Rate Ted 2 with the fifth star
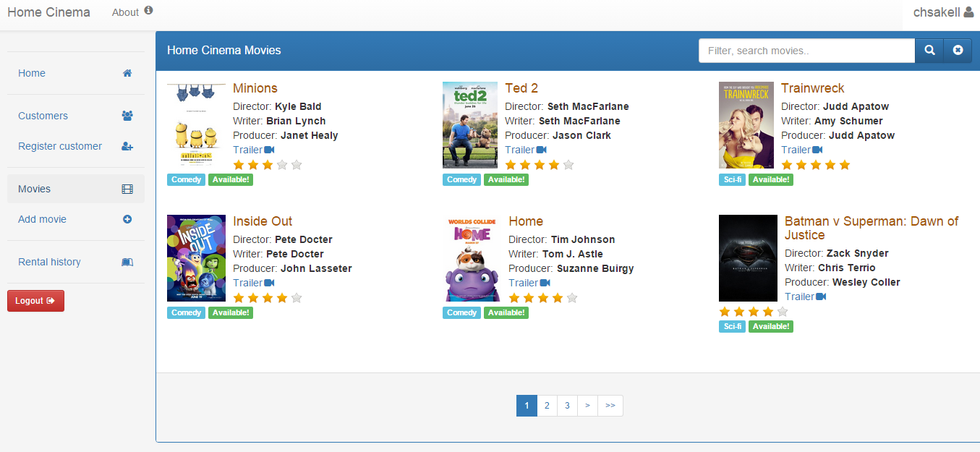Screen dimensions: 980x452 coord(568,165)
